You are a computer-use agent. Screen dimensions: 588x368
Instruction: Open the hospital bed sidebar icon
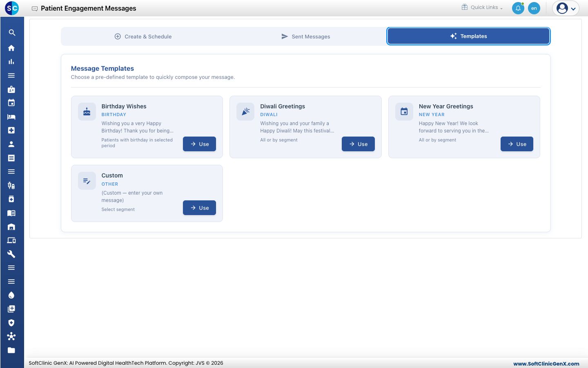pos(11,117)
